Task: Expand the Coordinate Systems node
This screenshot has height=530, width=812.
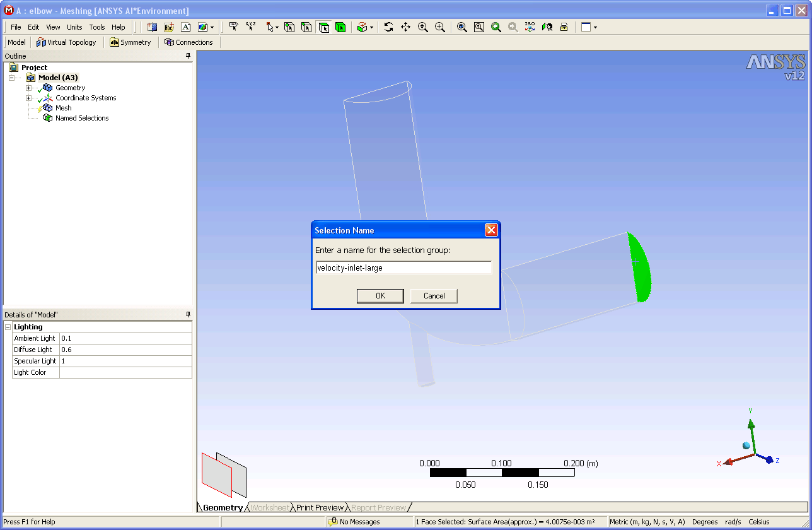Action: (x=28, y=98)
